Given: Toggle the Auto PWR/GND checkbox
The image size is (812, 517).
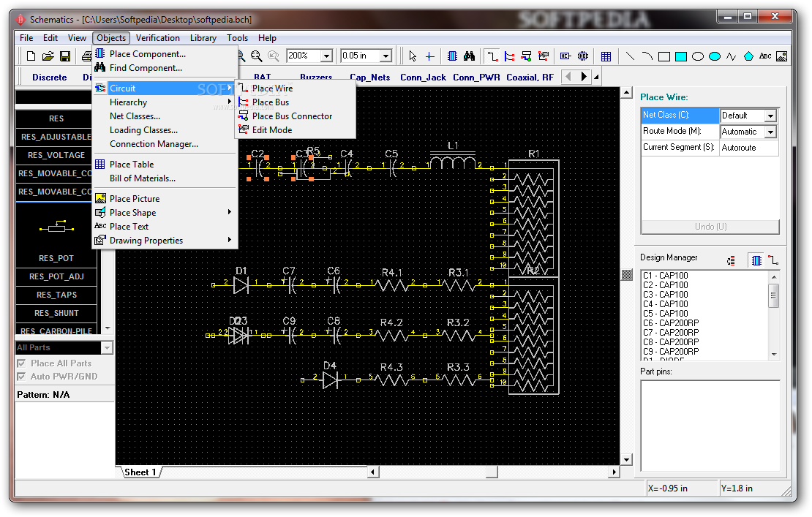Looking at the screenshot, I should tap(22, 377).
